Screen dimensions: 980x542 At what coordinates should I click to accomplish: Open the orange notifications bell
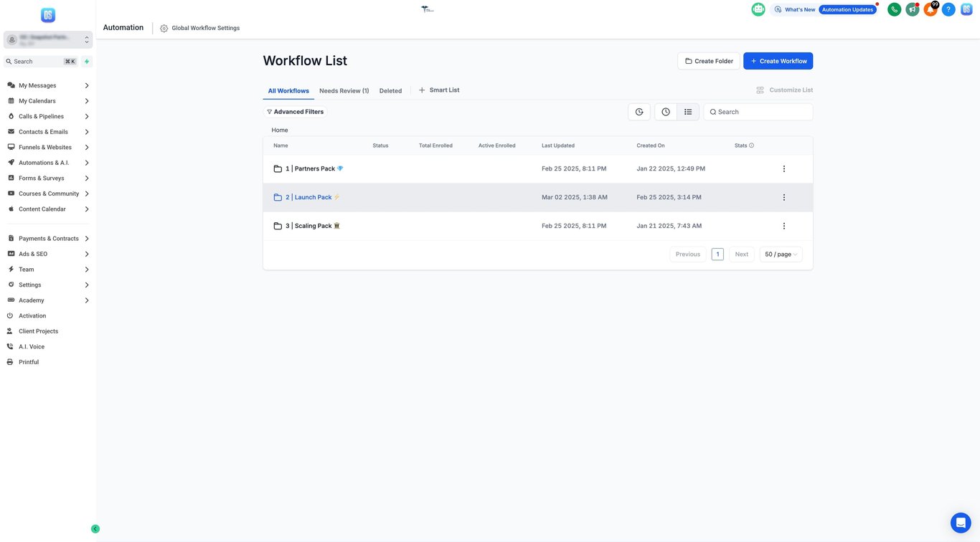click(930, 9)
